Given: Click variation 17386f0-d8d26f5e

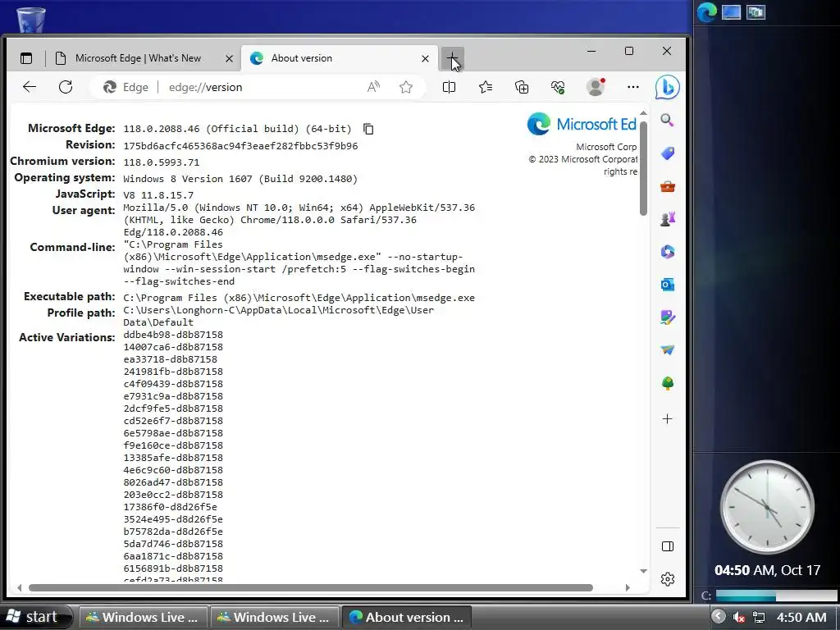Looking at the screenshot, I should (x=171, y=507).
